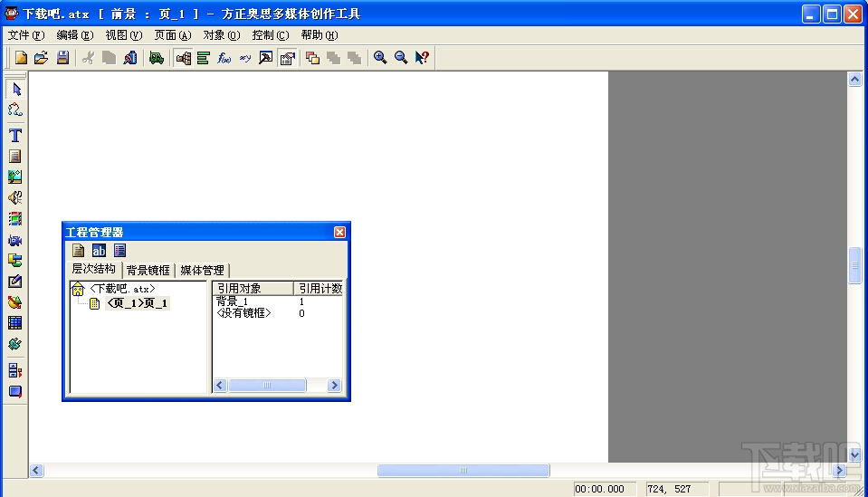Select the curve path tool

15,110
